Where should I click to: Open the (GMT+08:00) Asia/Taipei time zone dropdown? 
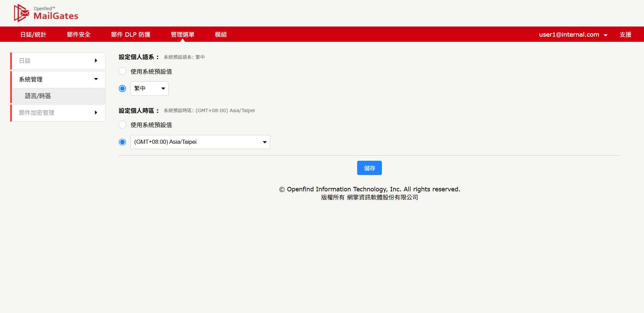(200, 142)
